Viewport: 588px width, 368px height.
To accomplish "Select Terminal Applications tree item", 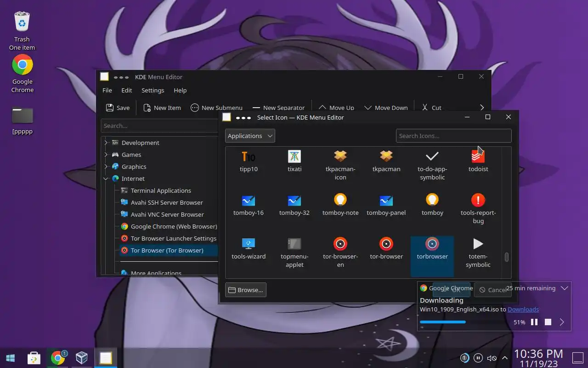I will 161,190.
